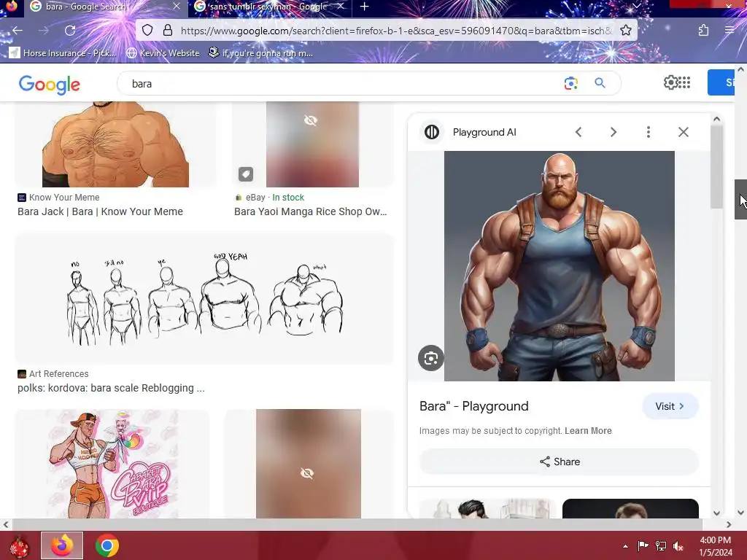Close the image preview panel
The image size is (747, 560).
683,132
